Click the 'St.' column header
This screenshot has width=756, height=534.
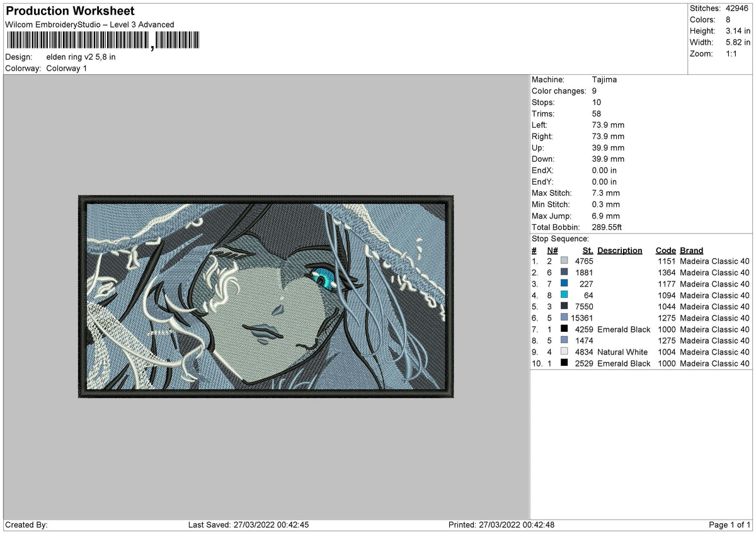[x=587, y=250]
